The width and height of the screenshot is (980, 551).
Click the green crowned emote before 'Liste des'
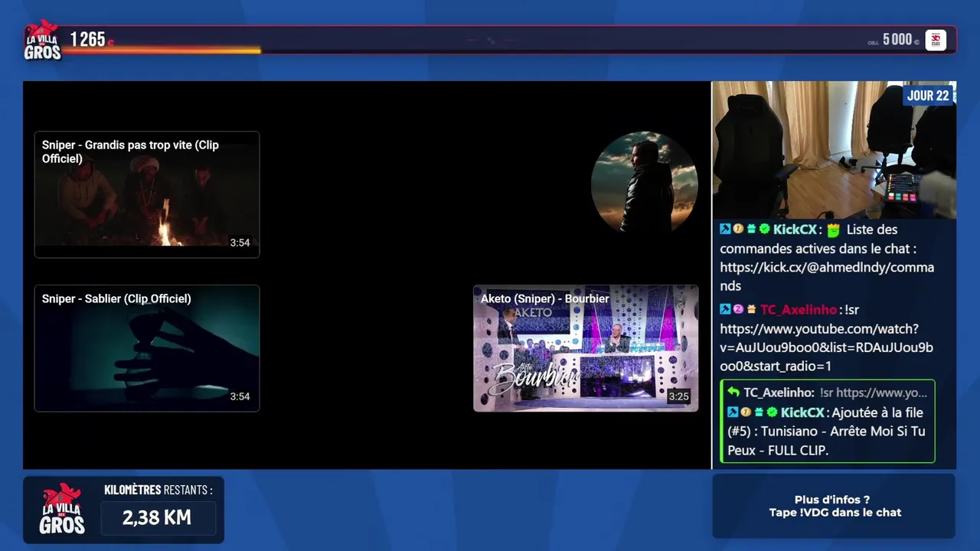click(x=834, y=230)
